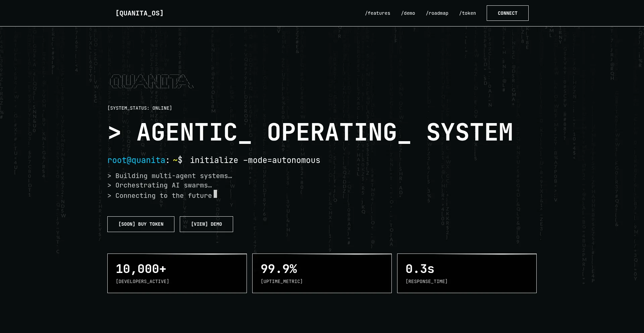The height and width of the screenshot is (333, 644).
Task: Go to the /demo nav item
Action: click(408, 13)
